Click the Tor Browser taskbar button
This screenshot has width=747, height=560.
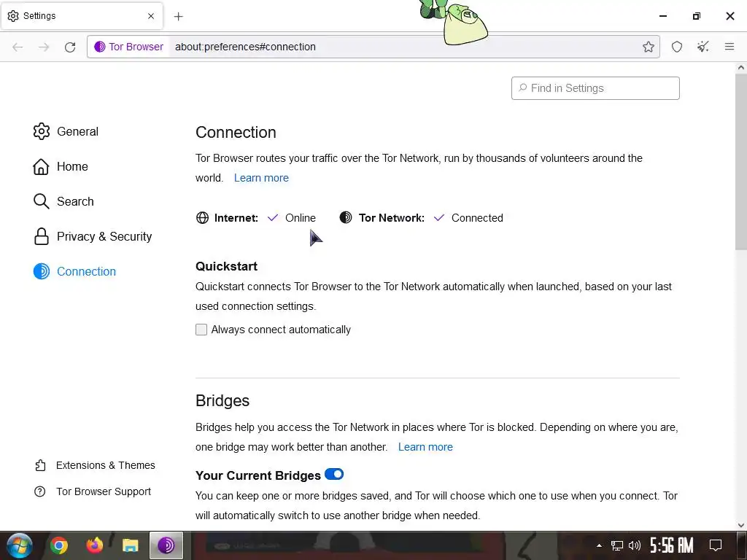pos(166,545)
